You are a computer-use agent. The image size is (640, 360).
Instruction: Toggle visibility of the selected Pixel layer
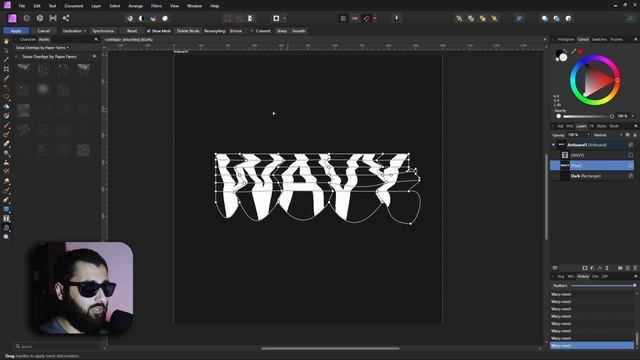(631, 165)
